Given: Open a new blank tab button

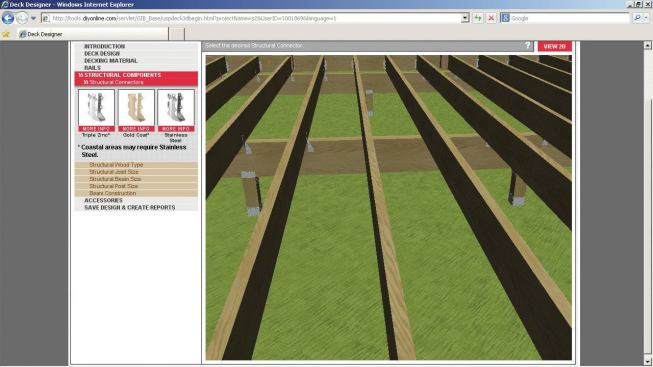Looking at the screenshot, I should pos(177,34).
